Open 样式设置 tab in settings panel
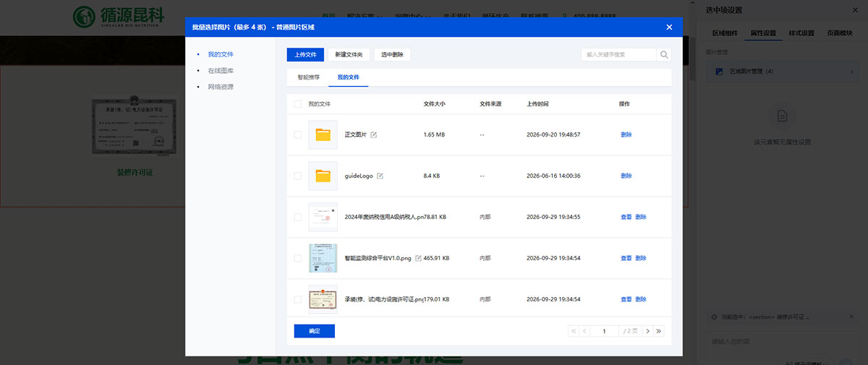868x365 pixels. 801,33
